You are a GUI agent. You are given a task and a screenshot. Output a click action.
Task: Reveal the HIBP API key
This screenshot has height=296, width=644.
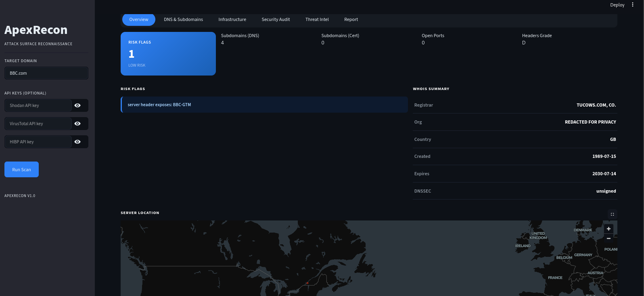pyautogui.click(x=77, y=142)
